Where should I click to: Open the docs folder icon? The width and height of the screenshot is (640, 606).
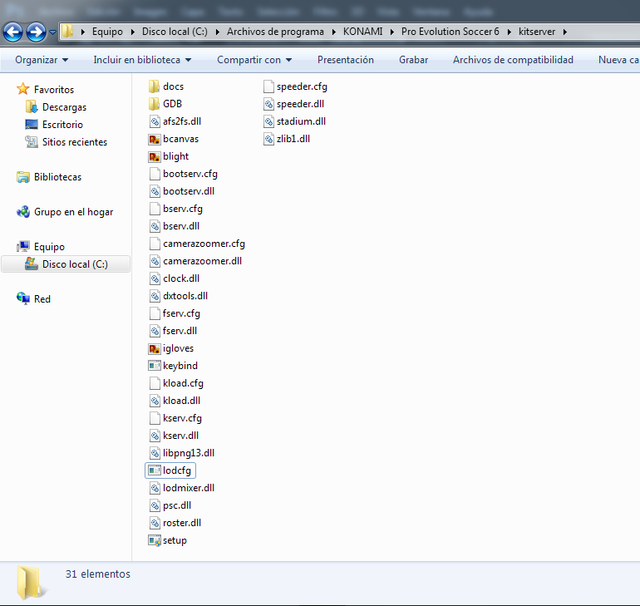[x=154, y=87]
